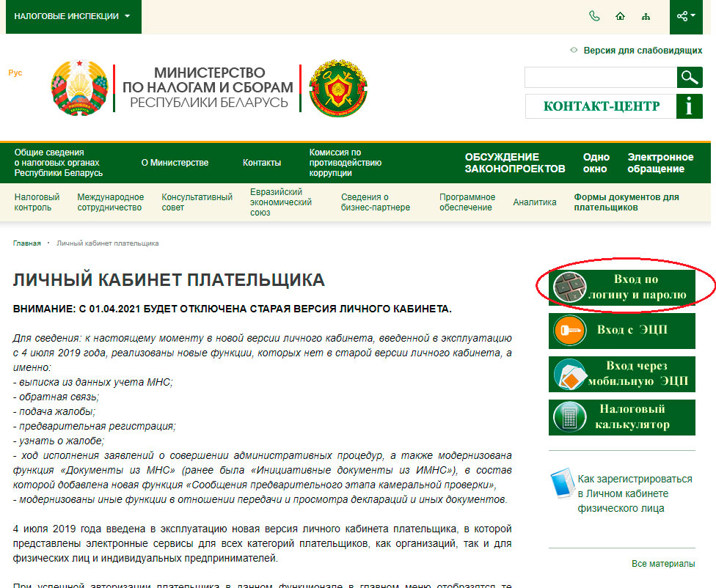Image resolution: width=716 pixels, height=588 pixels.
Task: Open the sitemap icon
Action: click(646, 17)
